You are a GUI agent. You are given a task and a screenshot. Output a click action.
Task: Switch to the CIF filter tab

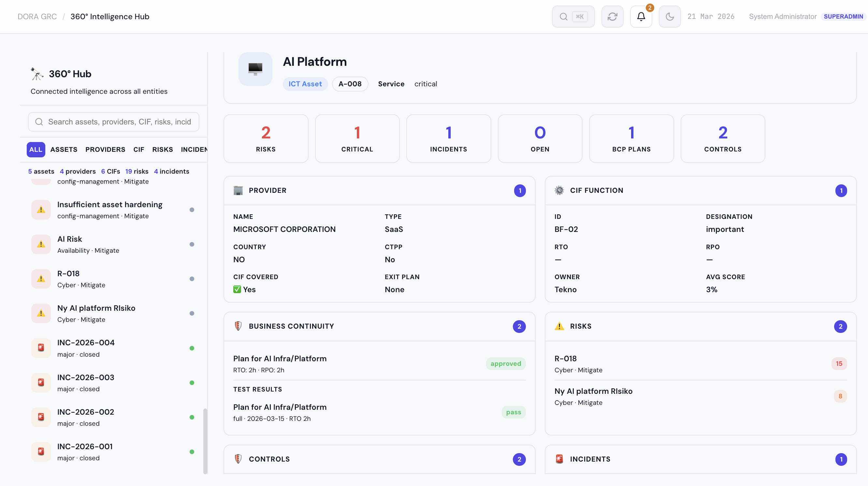[139, 150]
